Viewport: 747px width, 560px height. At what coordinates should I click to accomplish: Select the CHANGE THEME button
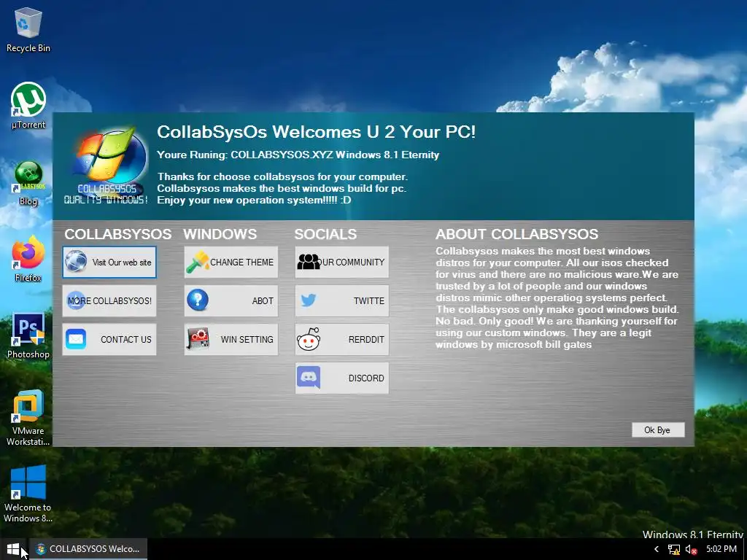pyautogui.click(x=231, y=262)
